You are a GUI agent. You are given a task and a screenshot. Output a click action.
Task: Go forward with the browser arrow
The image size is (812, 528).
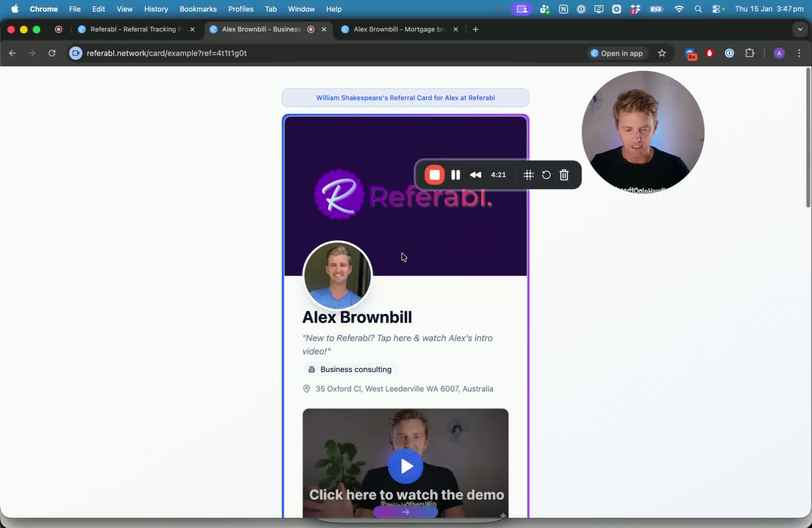tap(32, 53)
